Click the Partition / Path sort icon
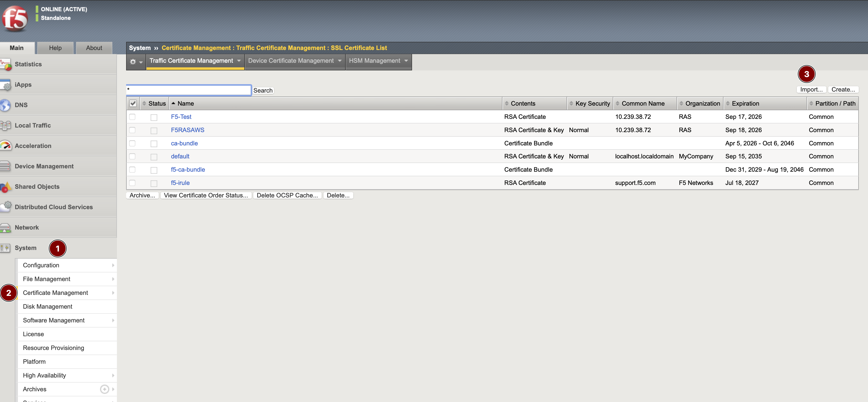The height and width of the screenshot is (402, 868). coord(811,103)
